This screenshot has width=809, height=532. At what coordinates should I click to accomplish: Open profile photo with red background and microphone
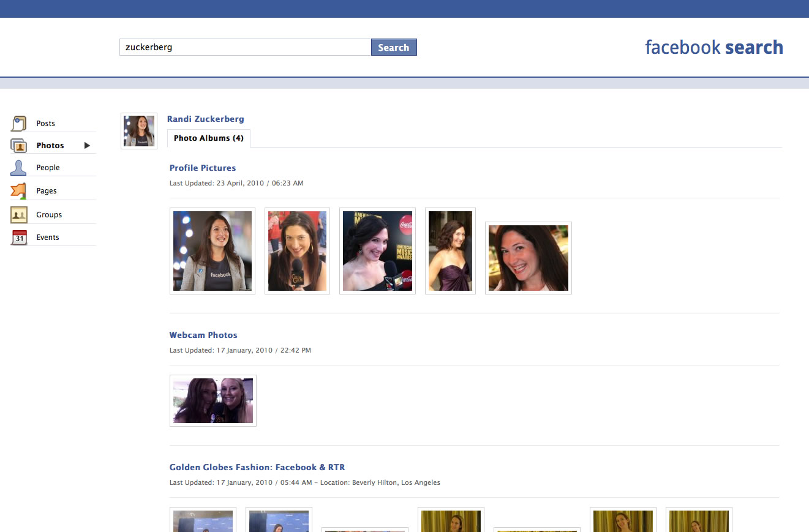pyautogui.click(x=297, y=251)
